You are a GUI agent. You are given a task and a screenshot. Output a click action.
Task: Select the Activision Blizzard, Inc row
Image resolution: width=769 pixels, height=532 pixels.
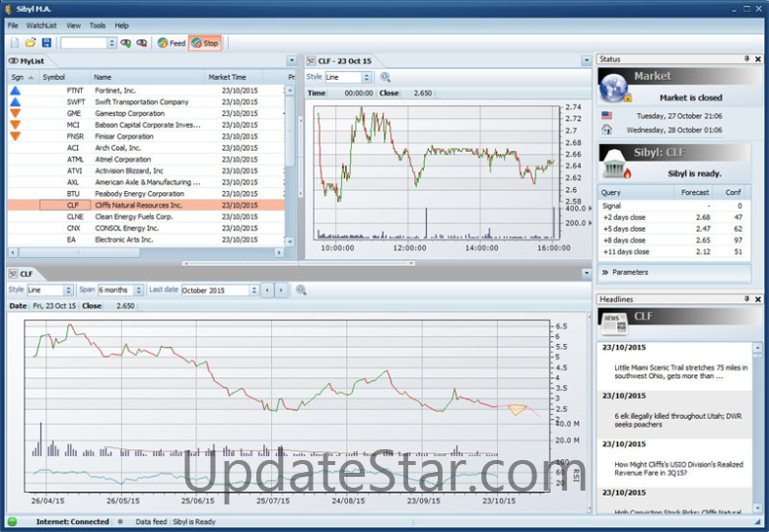coord(146,170)
